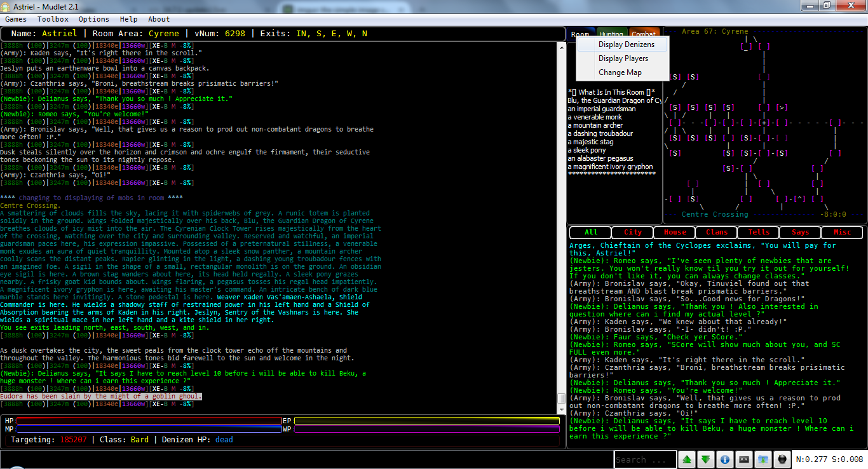Click the Denizen HP value 'dead'
The width and height of the screenshot is (868, 469).
[224, 440]
